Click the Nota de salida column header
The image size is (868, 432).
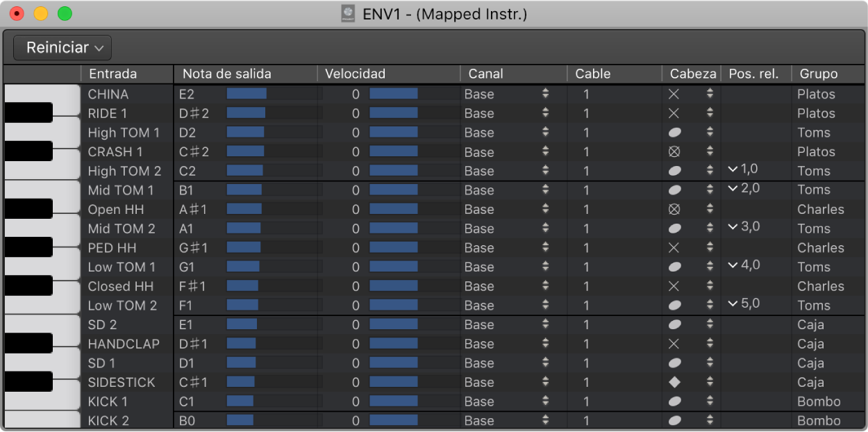click(227, 74)
